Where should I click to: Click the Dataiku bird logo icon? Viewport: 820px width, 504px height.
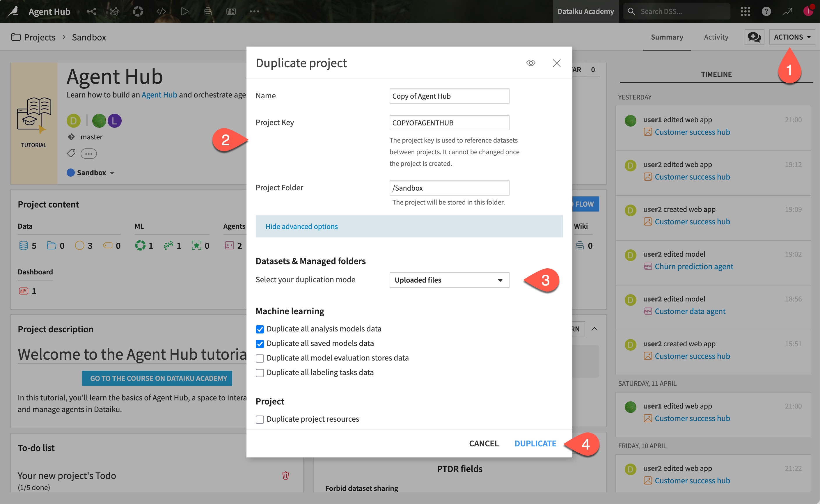click(x=13, y=11)
